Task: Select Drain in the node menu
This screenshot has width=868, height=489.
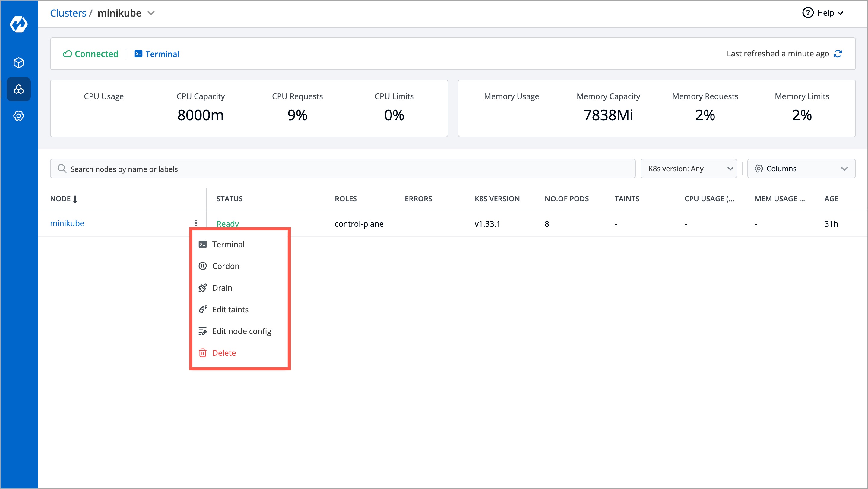Action: coord(222,288)
